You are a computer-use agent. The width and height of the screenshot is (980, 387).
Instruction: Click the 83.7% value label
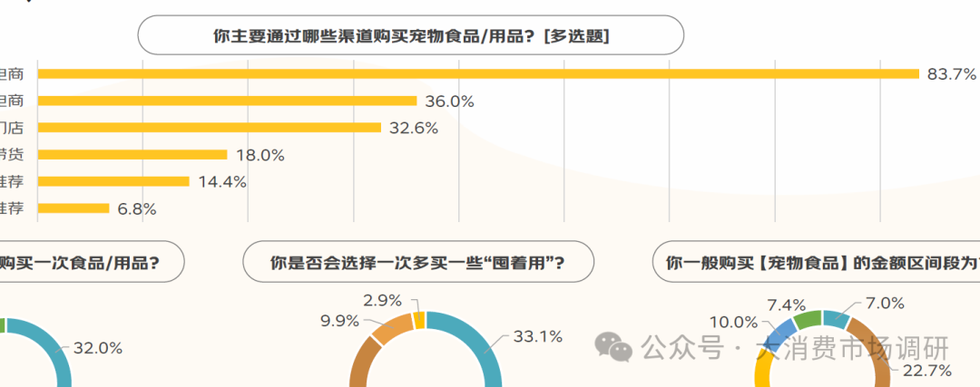pos(951,74)
